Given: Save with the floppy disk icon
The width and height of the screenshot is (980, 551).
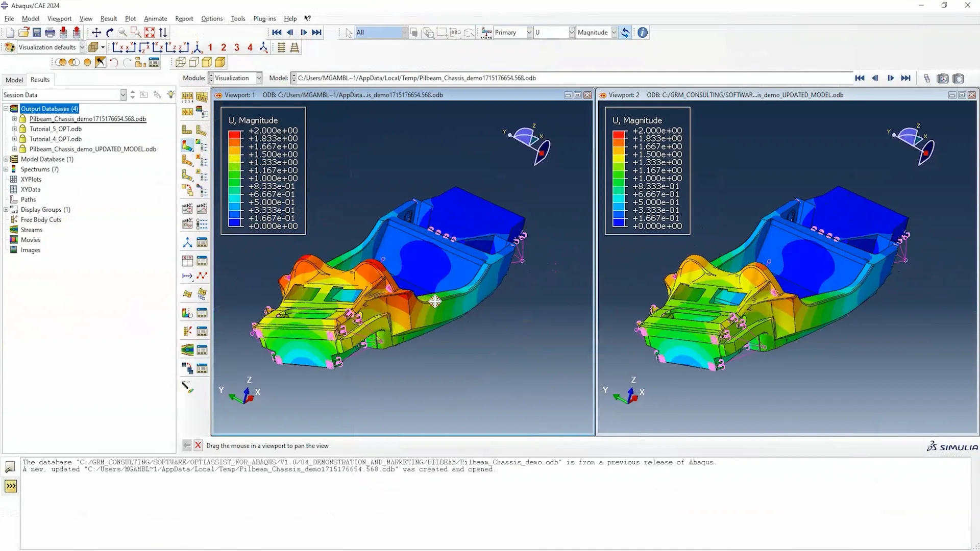Looking at the screenshot, I should tap(37, 33).
